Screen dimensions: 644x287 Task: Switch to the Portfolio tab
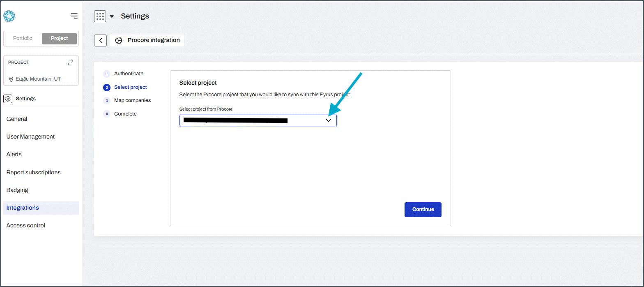(x=23, y=38)
